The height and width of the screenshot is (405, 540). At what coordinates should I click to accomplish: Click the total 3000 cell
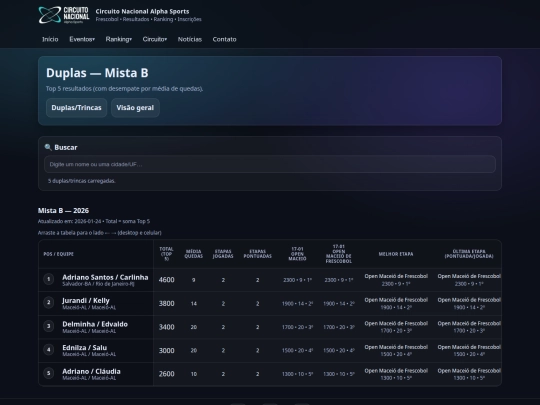[x=166, y=350]
